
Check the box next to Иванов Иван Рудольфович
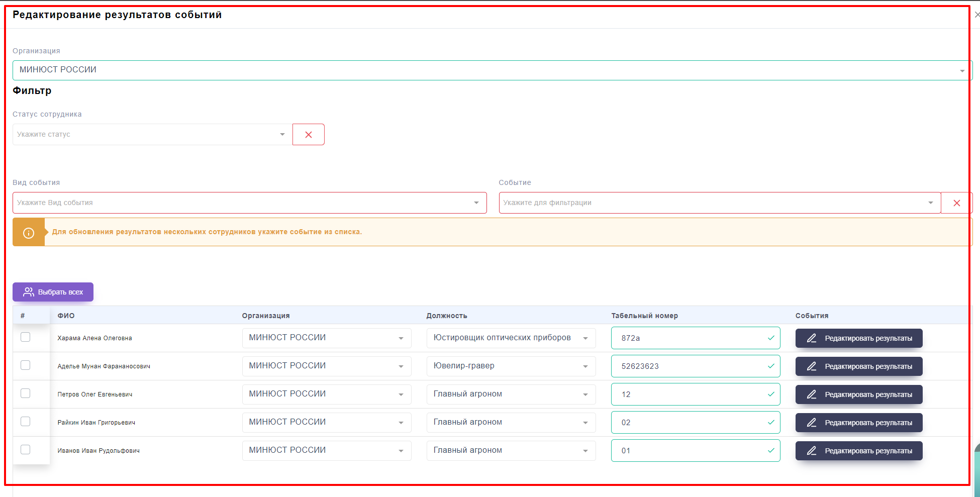26,450
